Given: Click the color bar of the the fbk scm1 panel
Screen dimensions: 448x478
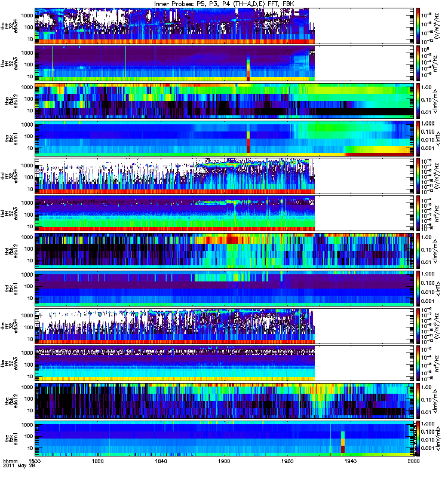Looking at the screenshot, I should (x=419, y=439).
